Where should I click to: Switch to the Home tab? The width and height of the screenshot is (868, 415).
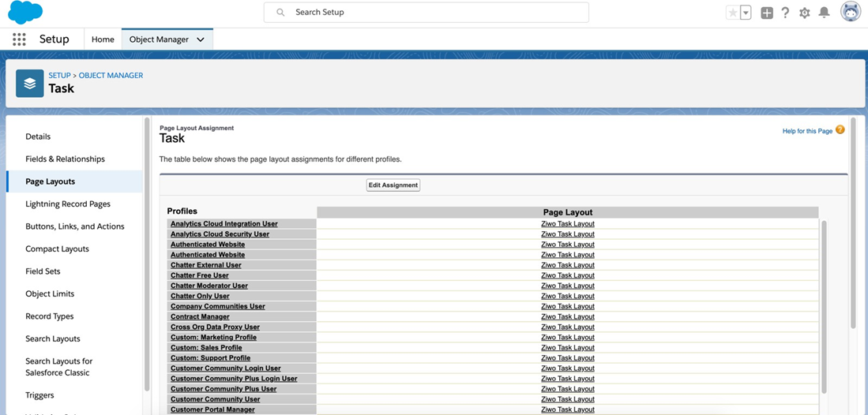pos(103,39)
